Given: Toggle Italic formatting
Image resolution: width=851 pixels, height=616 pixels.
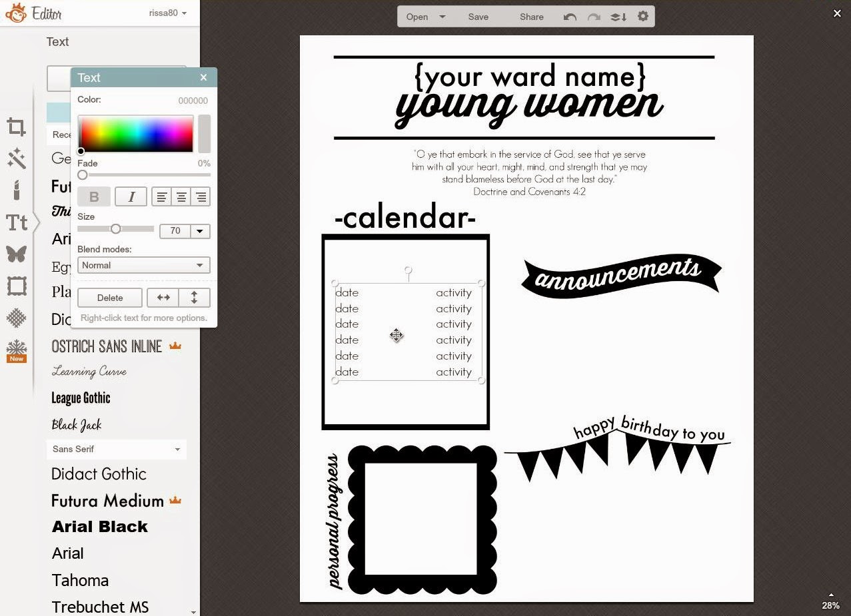Looking at the screenshot, I should click(131, 196).
